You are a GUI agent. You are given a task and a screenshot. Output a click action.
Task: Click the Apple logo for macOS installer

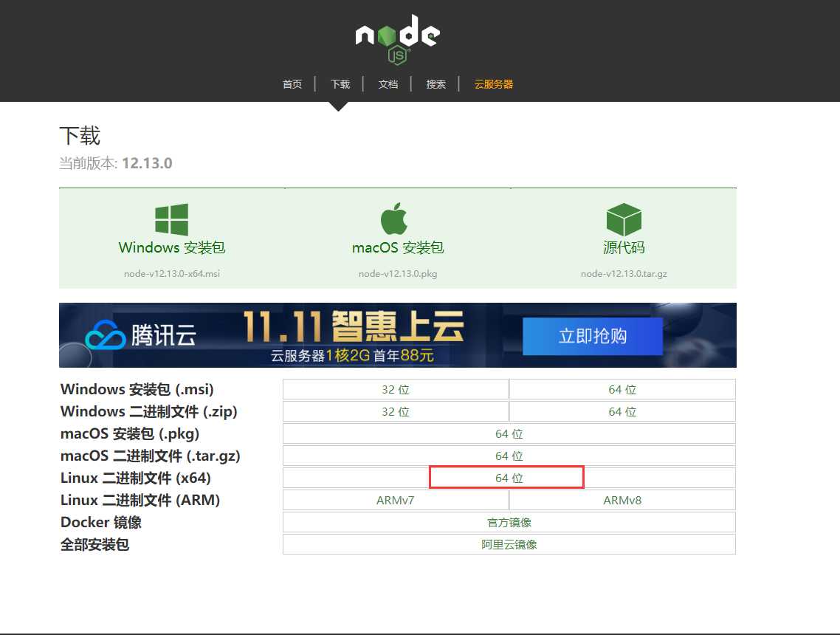point(392,216)
